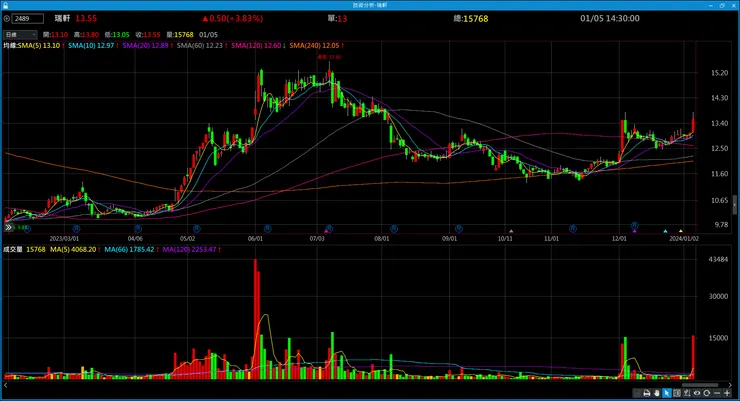This screenshot has width=740, height=401.
Task: Click the lock icon in the title bar
Action: pyautogui.click(x=5, y=5)
